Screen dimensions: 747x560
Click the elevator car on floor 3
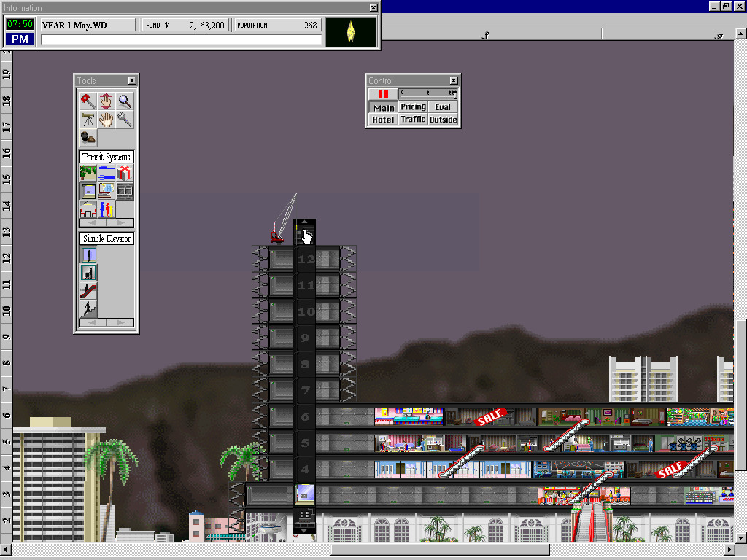pyautogui.click(x=304, y=495)
